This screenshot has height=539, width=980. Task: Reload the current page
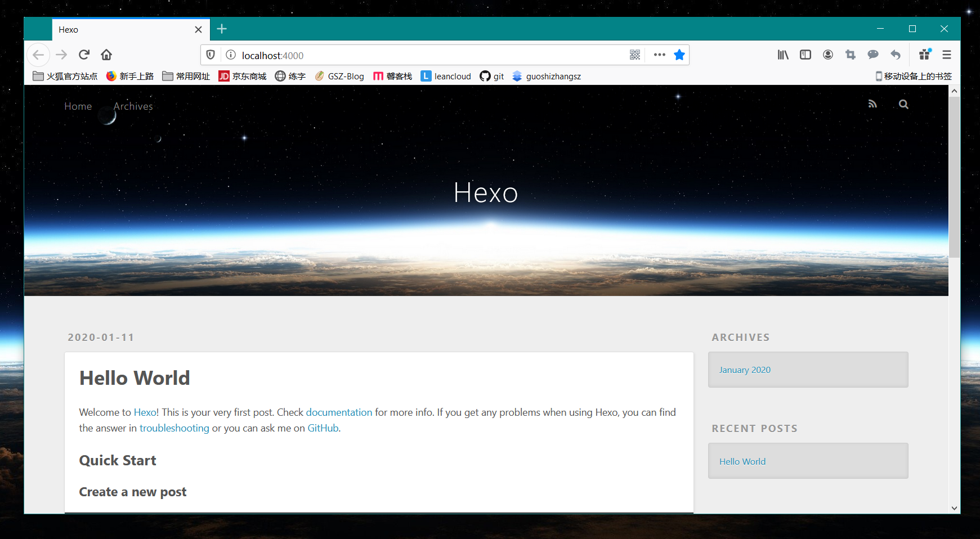click(84, 55)
